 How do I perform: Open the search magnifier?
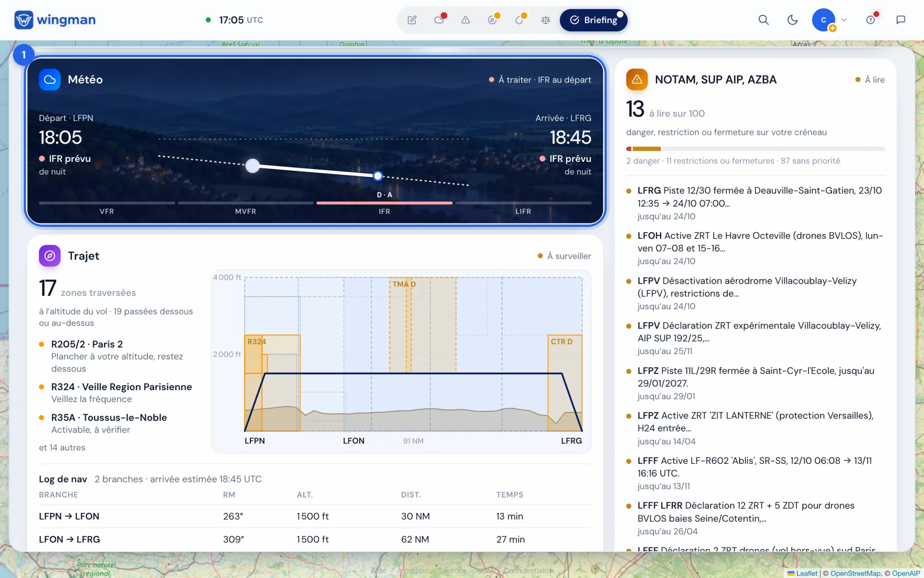click(763, 20)
